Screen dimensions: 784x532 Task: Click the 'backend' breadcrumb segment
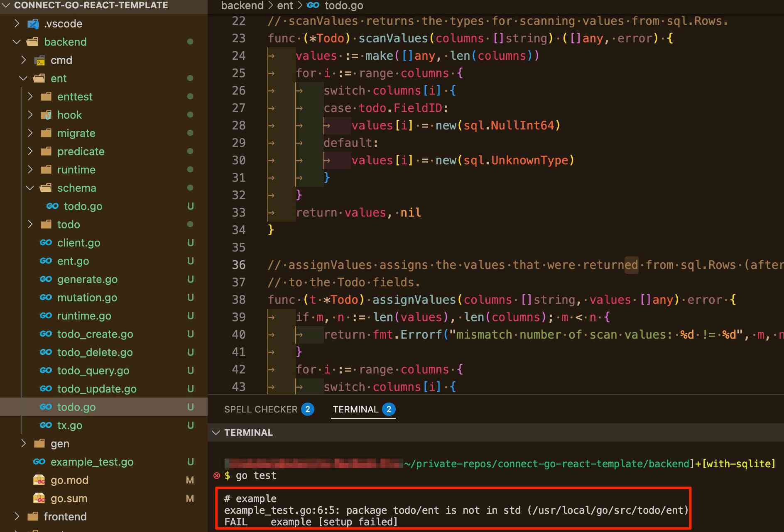242,5
